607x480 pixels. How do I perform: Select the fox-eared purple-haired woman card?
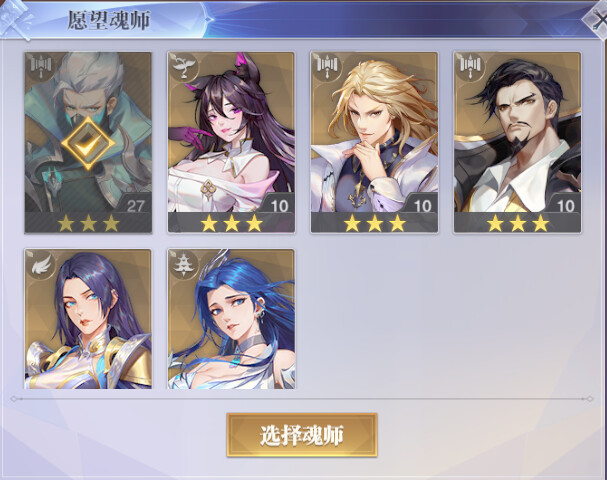tap(231, 142)
